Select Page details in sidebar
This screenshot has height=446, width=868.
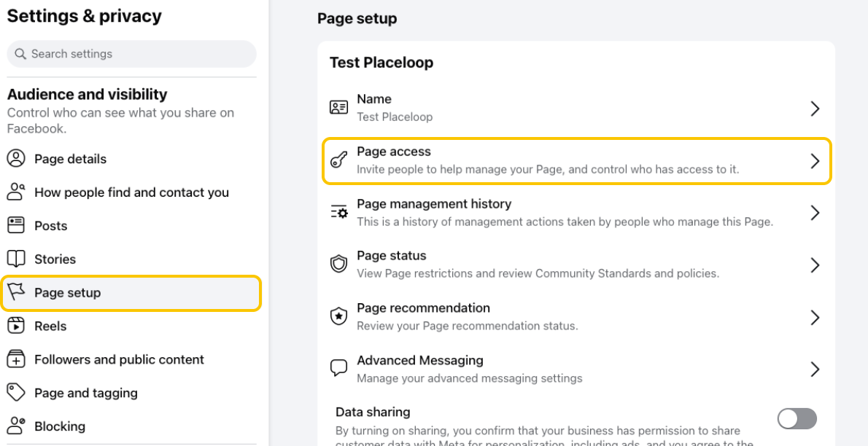(x=131, y=159)
